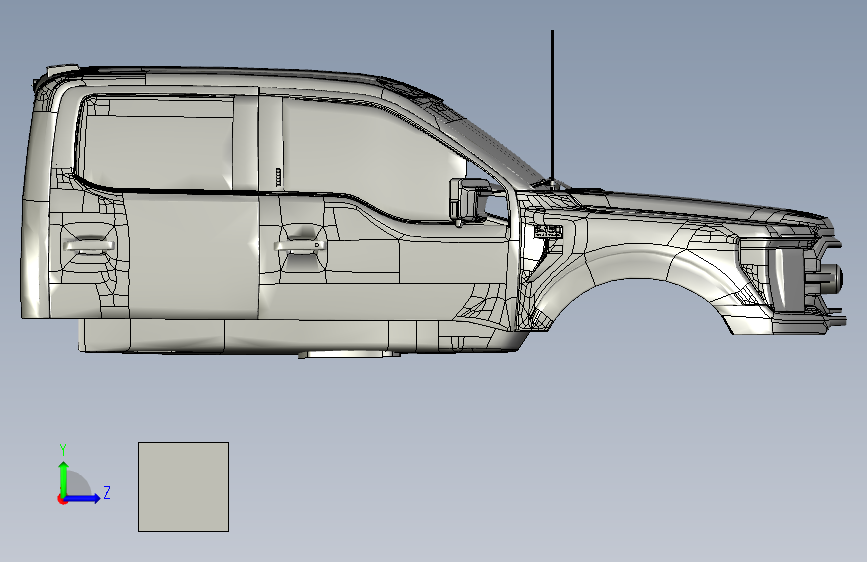The height and width of the screenshot is (562, 867).
Task: Click the blue Z axis arrow on triad
Action: (x=83, y=498)
